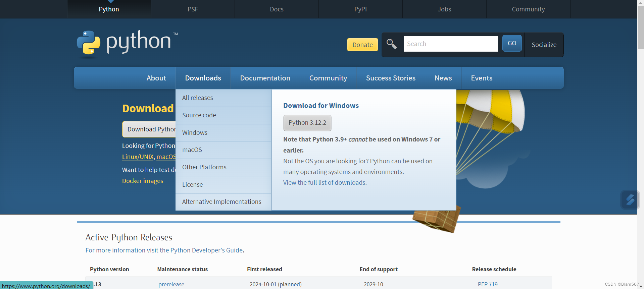Focus the Search input field
644x289 pixels.
pyautogui.click(x=450, y=44)
